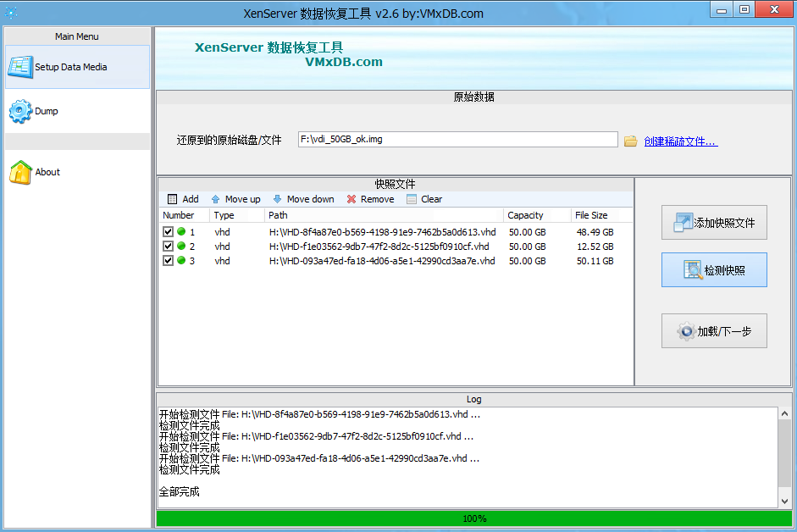The height and width of the screenshot is (532, 797).
Task: Click log scrollbar down arrow
Action: coord(784,501)
